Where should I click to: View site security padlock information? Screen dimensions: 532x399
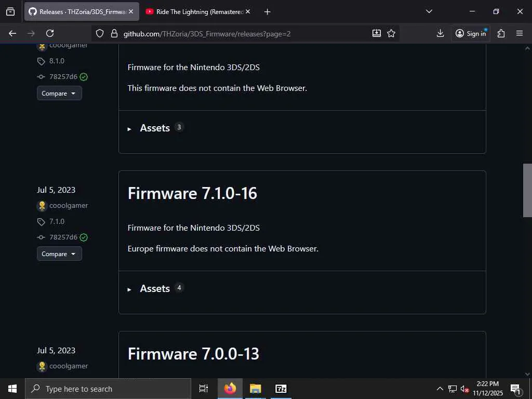(x=114, y=33)
